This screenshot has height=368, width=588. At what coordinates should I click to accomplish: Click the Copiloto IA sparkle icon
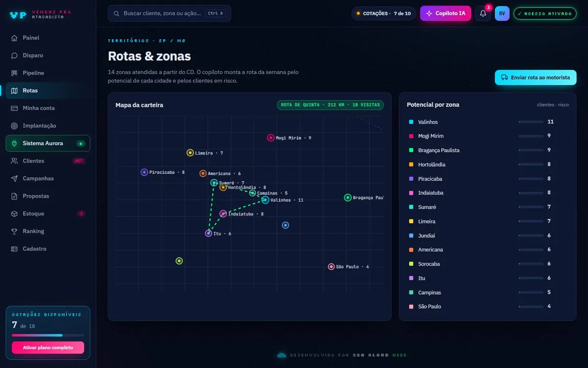tap(429, 14)
